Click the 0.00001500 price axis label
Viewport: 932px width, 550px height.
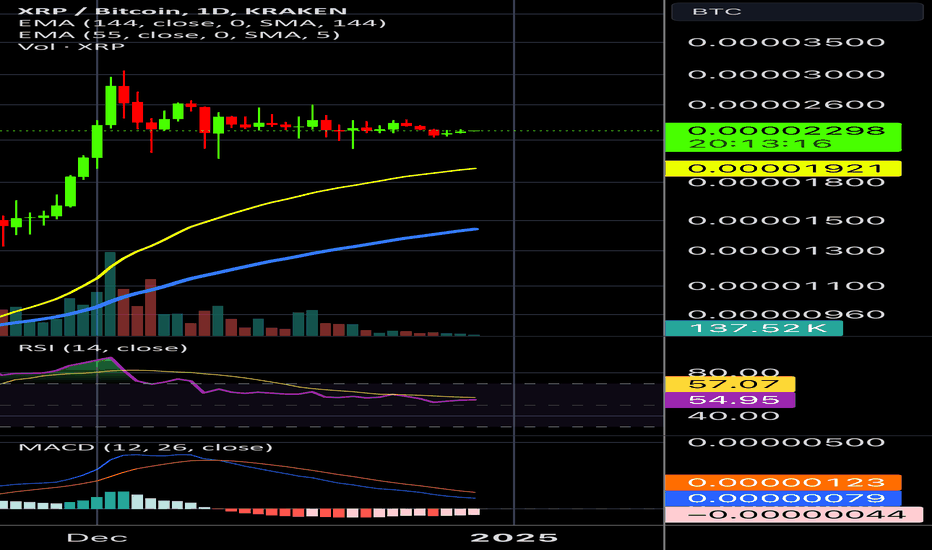pos(786,221)
